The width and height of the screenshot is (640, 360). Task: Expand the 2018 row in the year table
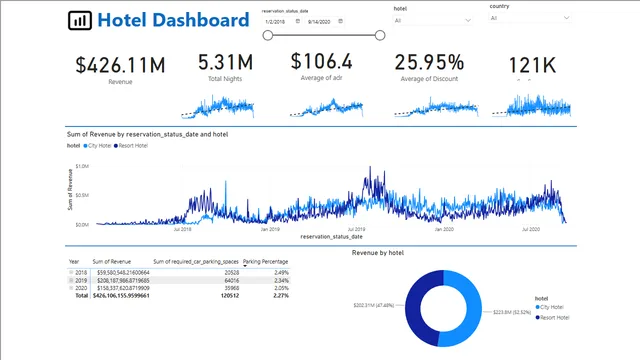pos(71,272)
